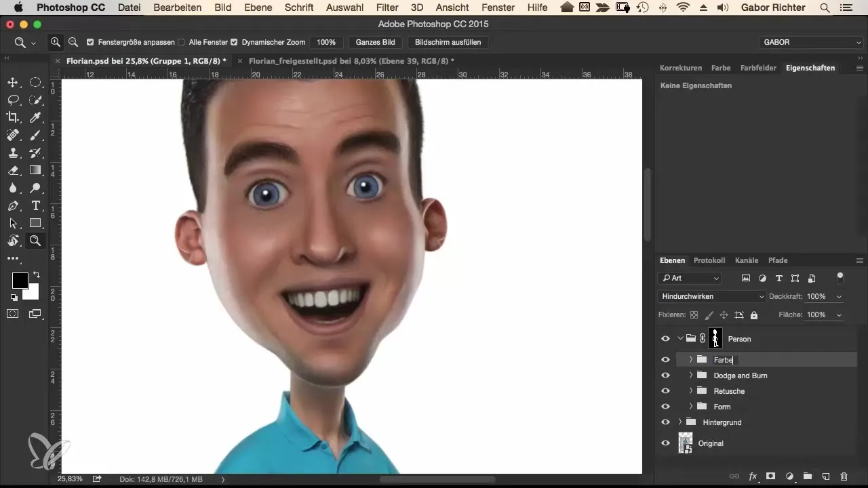Open Deckkraft opacity dropdown arrow
The width and height of the screenshot is (868, 488).
point(840,297)
